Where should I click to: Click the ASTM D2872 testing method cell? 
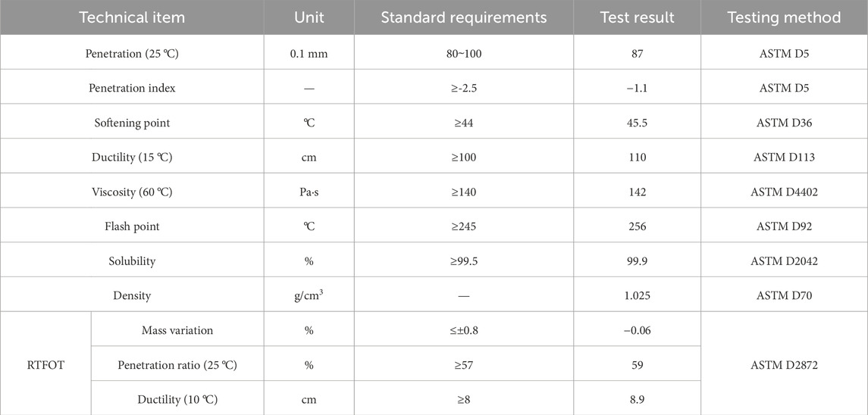pos(784,365)
